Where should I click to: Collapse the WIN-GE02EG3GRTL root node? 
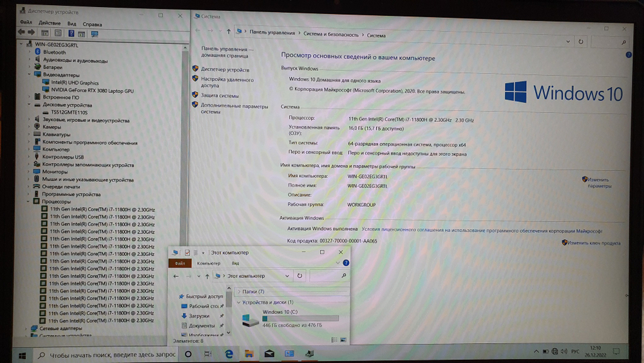(x=21, y=44)
